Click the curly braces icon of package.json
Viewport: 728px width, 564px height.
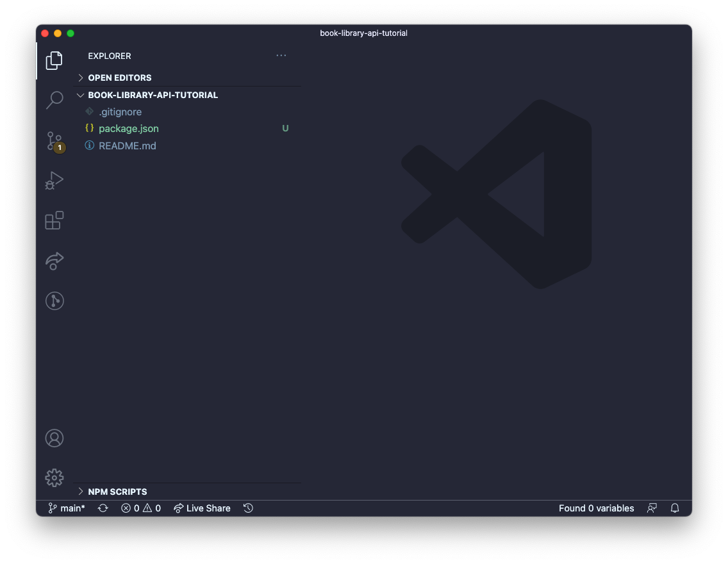click(90, 128)
